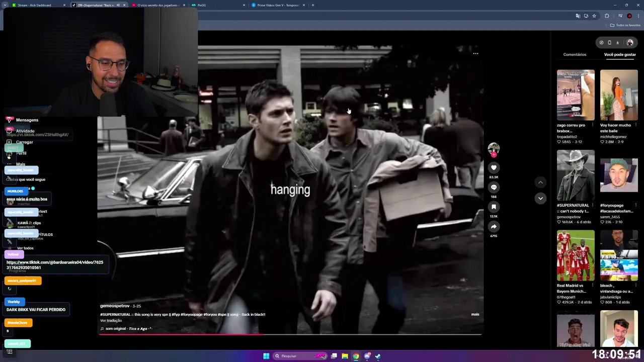
Task: Open 'Real Madrid vs Bayern Munich' thumbnail
Action: coord(576,255)
